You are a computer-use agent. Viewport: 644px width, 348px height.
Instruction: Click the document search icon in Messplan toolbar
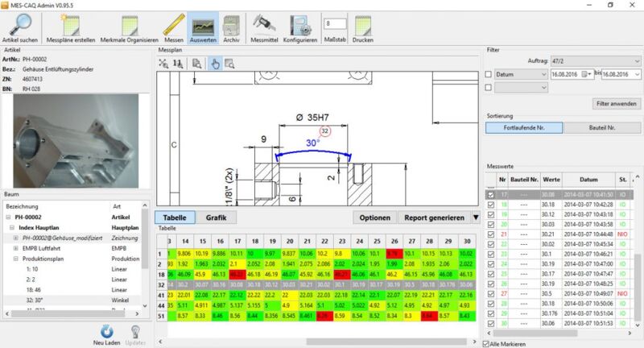(x=196, y=64)
